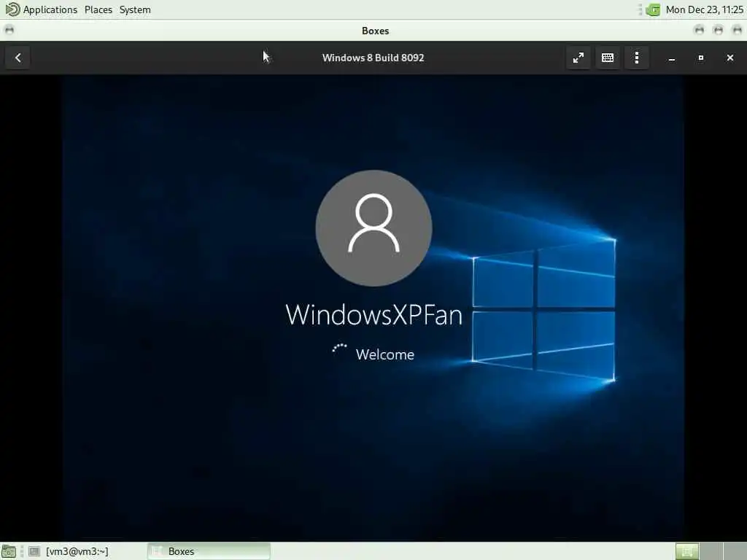Click the green tray notification icon
747x560 pixels.
coord(653,9)
